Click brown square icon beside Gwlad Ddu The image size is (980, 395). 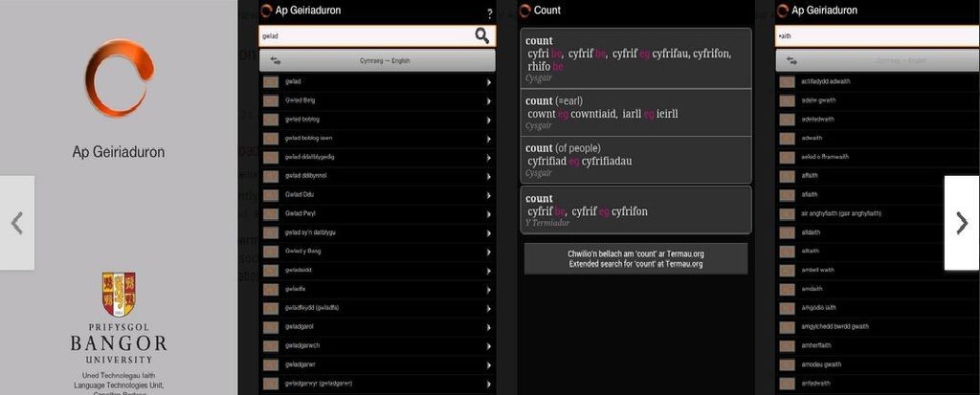[x=271, y=195]
